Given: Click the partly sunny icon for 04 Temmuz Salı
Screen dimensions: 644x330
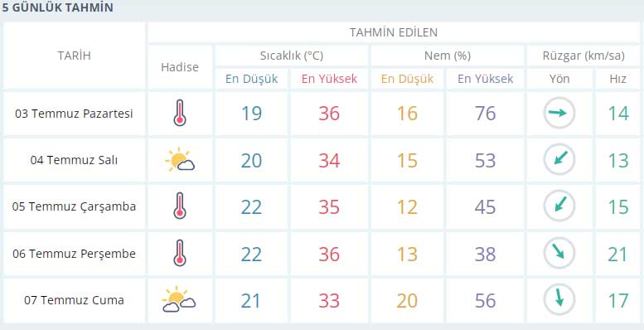Looking at the screenshot, I should [180, 160].
